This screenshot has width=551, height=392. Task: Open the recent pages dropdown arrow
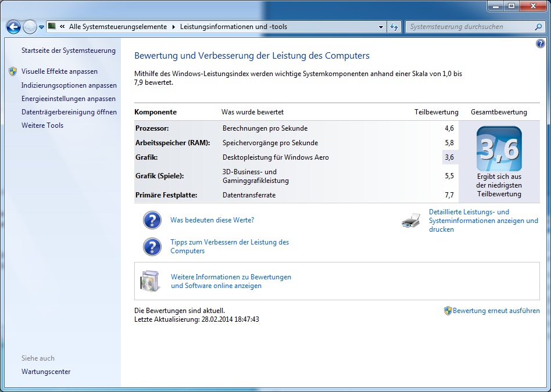coord(41,27)
